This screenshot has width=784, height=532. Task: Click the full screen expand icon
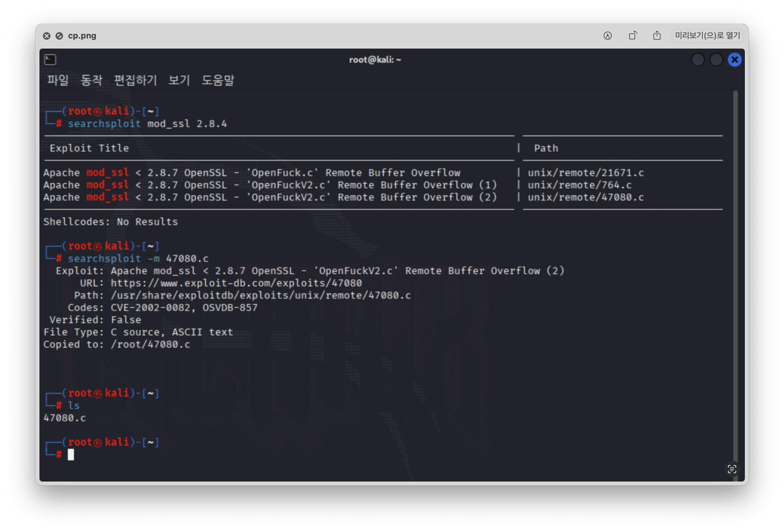59,36
